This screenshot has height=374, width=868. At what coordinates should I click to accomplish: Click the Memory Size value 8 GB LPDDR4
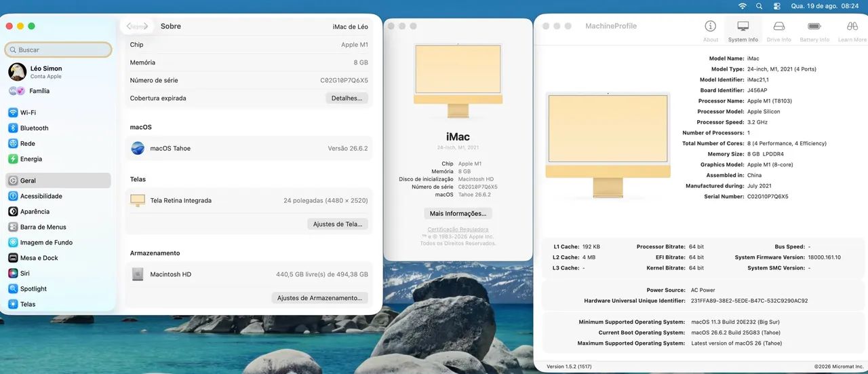pyautogui.click(x=766, y=154)
